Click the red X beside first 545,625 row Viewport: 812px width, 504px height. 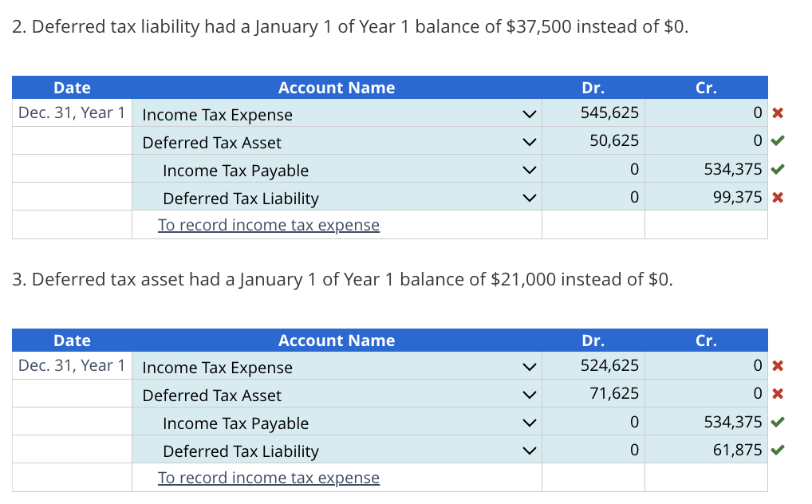pos(778,114)
